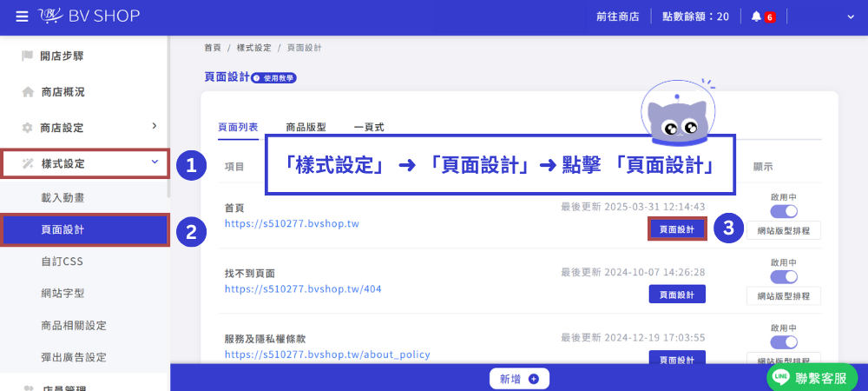Open the https://s510277.bvshop.tw link
The height and width of the screenshot is (391, 868).
point(293,224)
